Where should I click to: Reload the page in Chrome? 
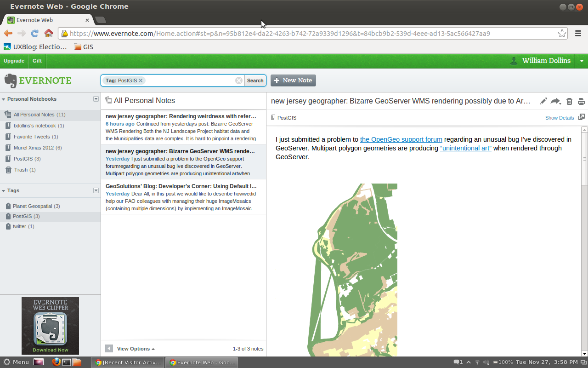(x=34, y=33)
